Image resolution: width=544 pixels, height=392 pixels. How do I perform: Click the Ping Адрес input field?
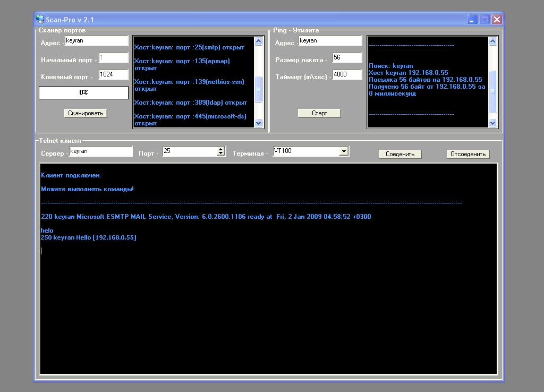[330, 40]
